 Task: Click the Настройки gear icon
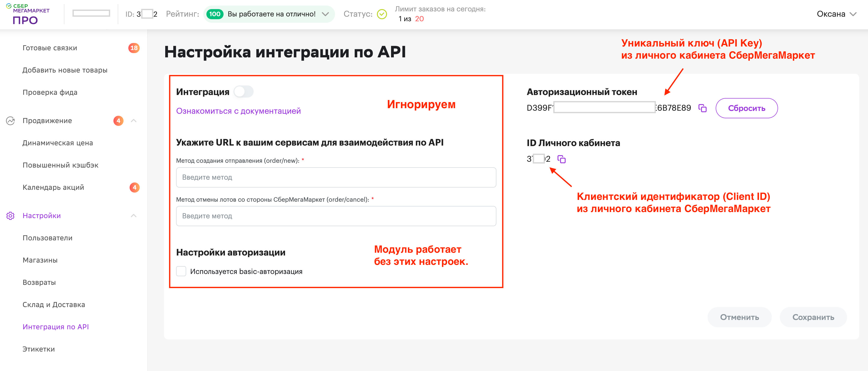[x=10, y=216]
